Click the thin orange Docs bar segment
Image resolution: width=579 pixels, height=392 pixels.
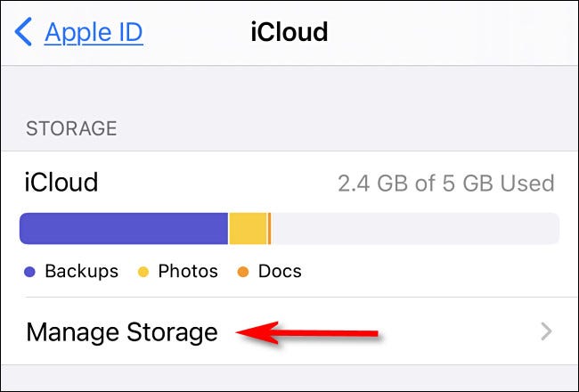(269, 229)
